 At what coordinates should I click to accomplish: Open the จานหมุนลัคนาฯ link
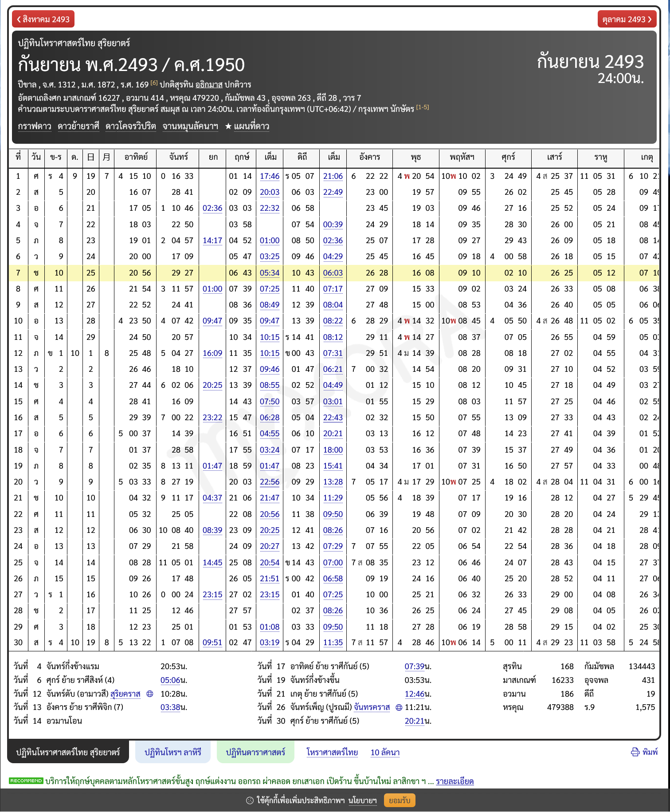click(190, 126)
